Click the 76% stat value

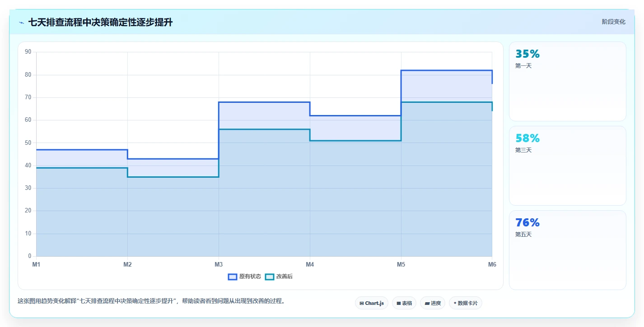527,222
